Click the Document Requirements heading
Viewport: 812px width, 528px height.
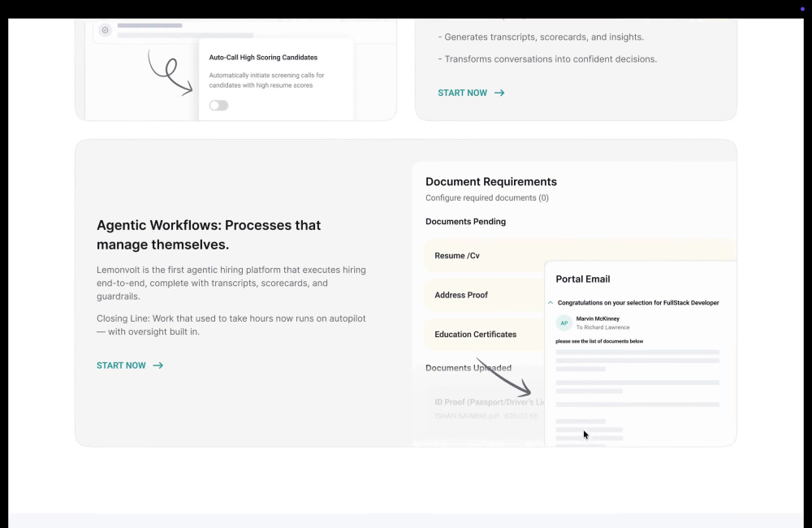[x=491, y=181]
